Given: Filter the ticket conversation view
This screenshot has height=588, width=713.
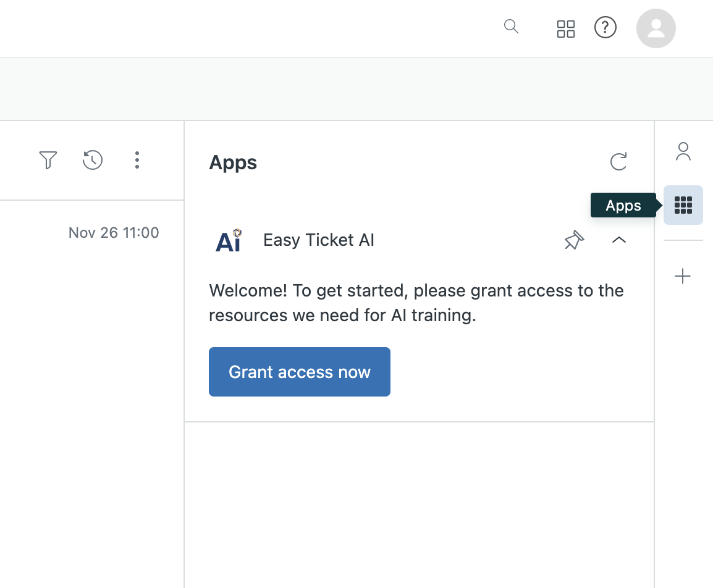Looking at the screenshot, I should coord(48,160).
